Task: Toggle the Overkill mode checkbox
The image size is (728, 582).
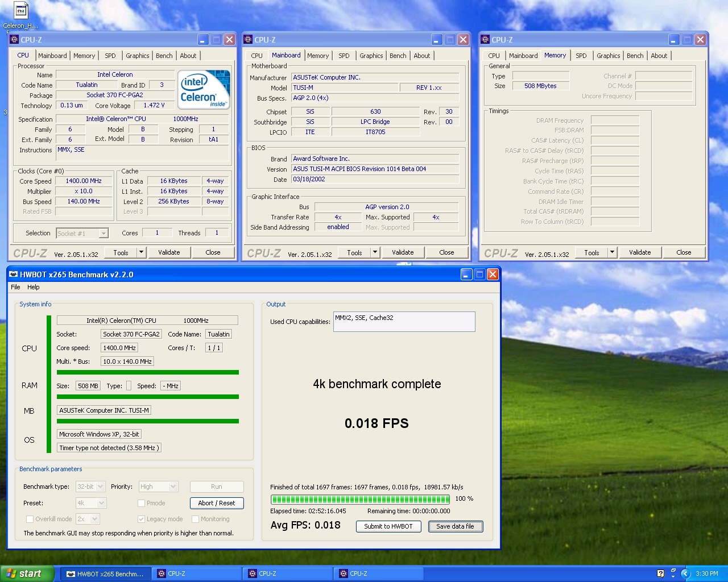Action: [x=30, y=519]
